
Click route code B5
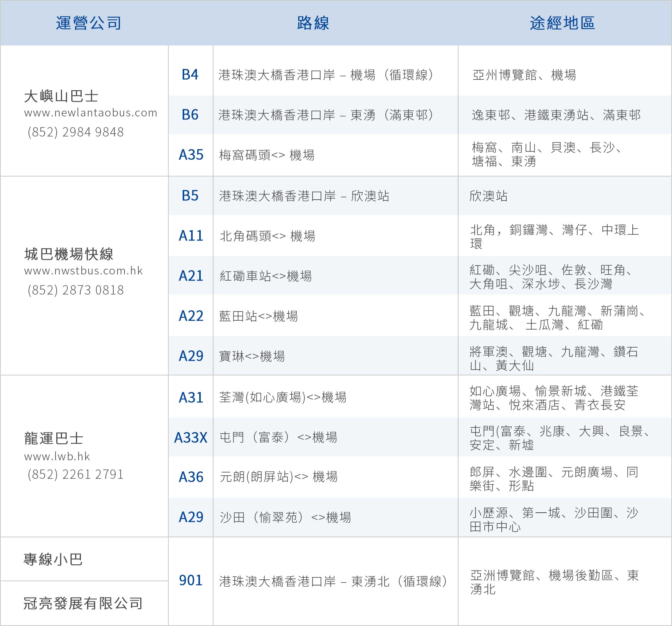[190, 196]
